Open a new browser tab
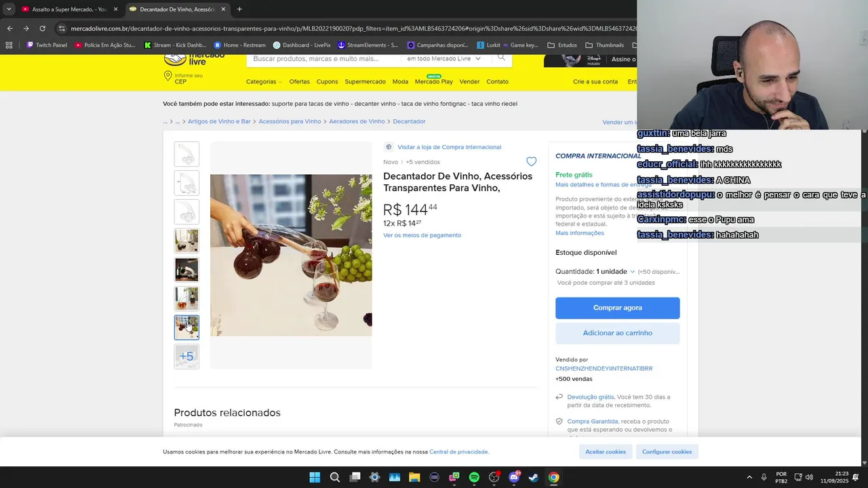This screenshot has width=868, height=488. pyautogui.click(x=239, y=9)
